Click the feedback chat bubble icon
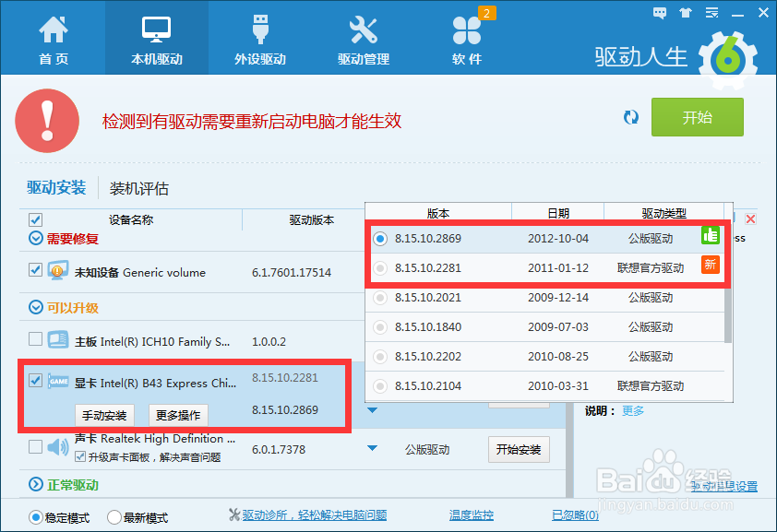The width and height of the screenshot is (777, 532). coord(660,13)
